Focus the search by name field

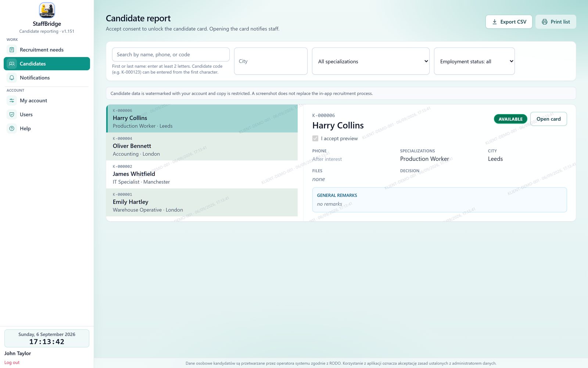[x=171, y=54]
